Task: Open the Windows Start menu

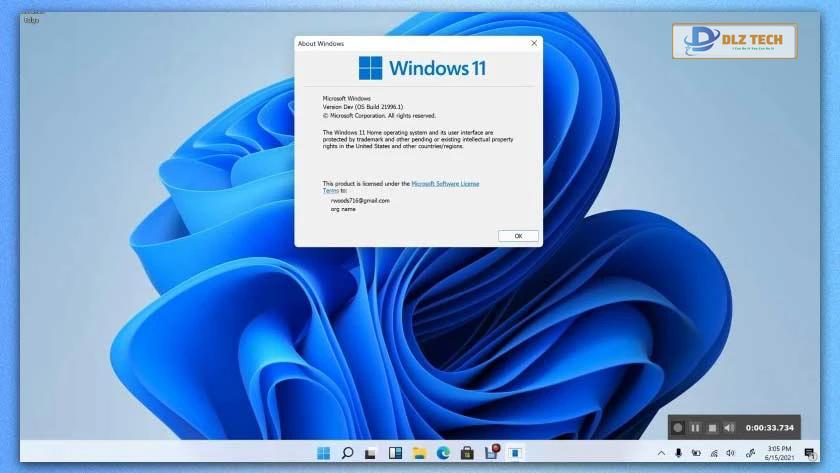Action: 324,453
